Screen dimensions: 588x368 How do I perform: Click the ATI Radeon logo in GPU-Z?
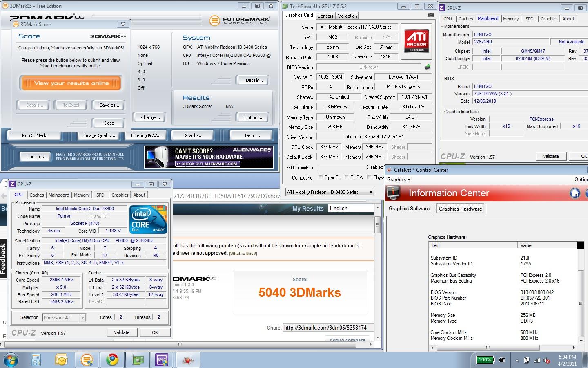pos(416,40)
